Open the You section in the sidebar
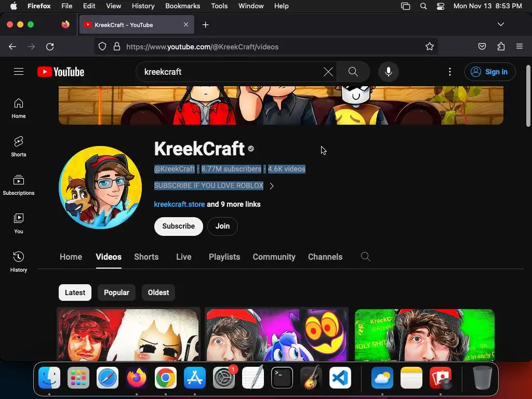This screenshot has width=532, height=399. (19, 223)
